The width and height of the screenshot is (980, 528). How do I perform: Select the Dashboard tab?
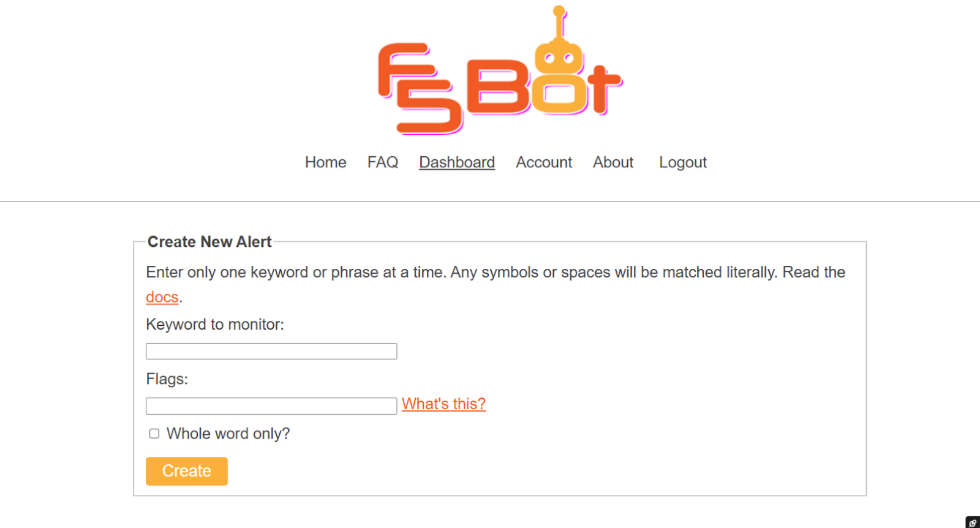(x=457, y=162)
